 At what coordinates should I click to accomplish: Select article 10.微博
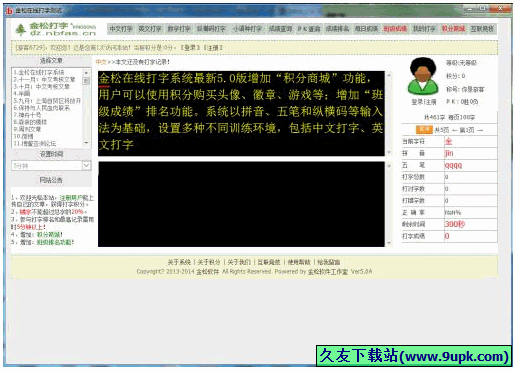(23, 136)
